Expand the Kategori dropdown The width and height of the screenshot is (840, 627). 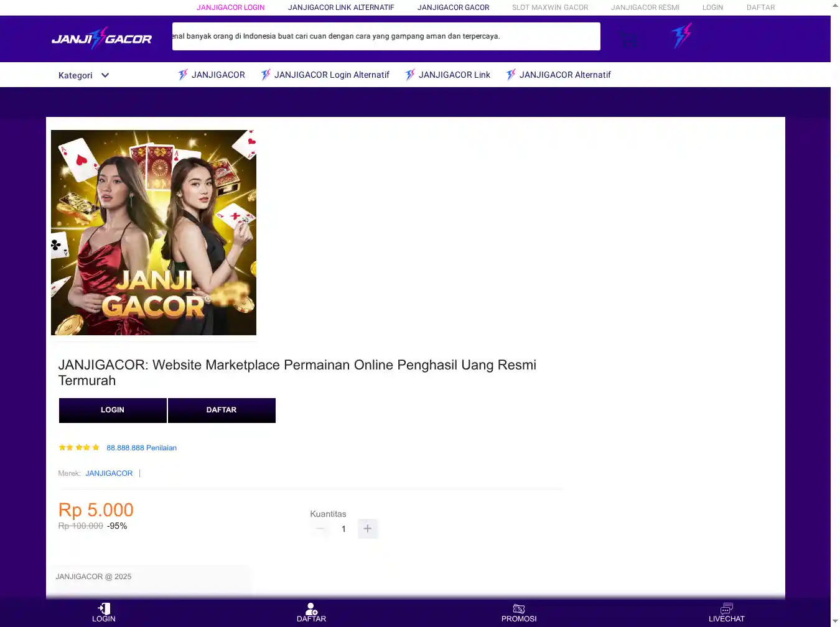pos(83,75)
